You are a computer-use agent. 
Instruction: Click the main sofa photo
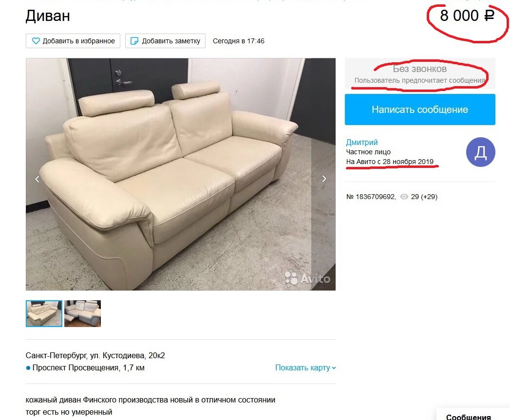pyautogui.click(x=181, y=174)
